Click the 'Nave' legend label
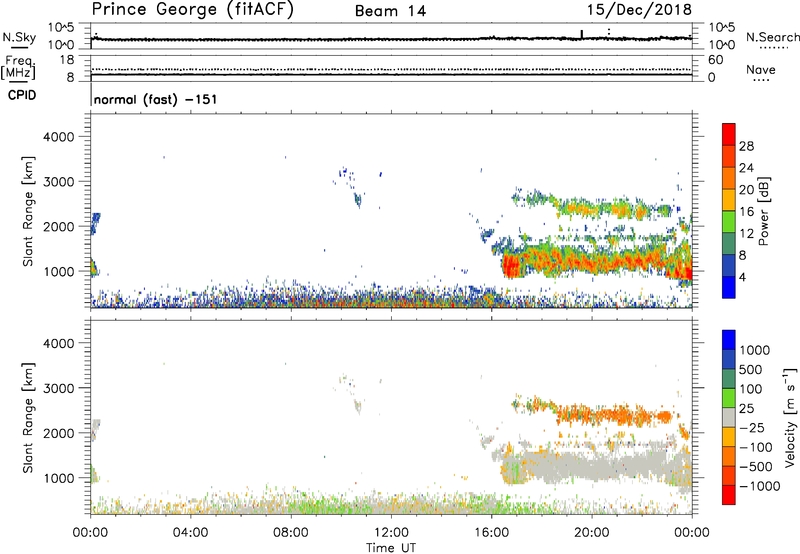The width and height of the screenshot is (800, 554). [760, 69]
